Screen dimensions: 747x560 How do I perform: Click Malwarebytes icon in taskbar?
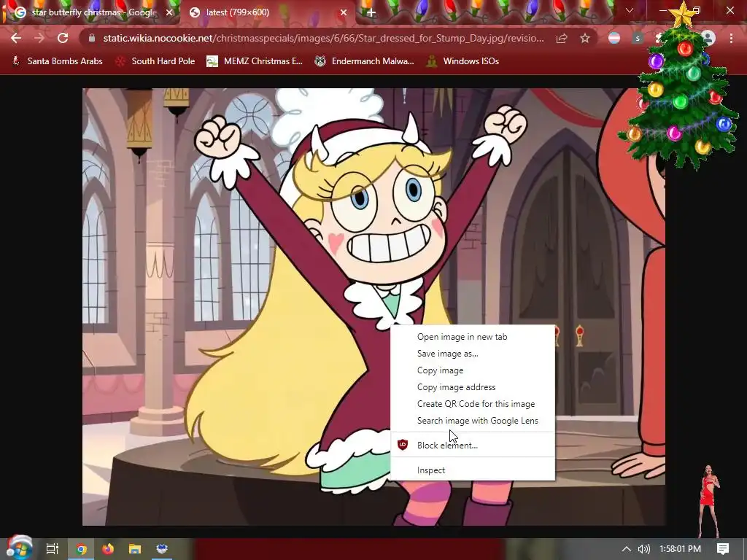[x=162, y=549]
